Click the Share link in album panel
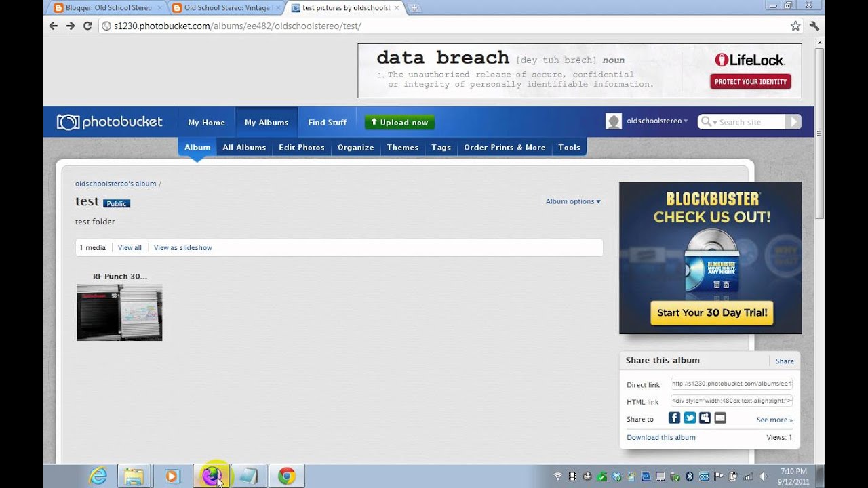Screen dimensions: 868x488 pyautogui.click(x=785, y=361)
